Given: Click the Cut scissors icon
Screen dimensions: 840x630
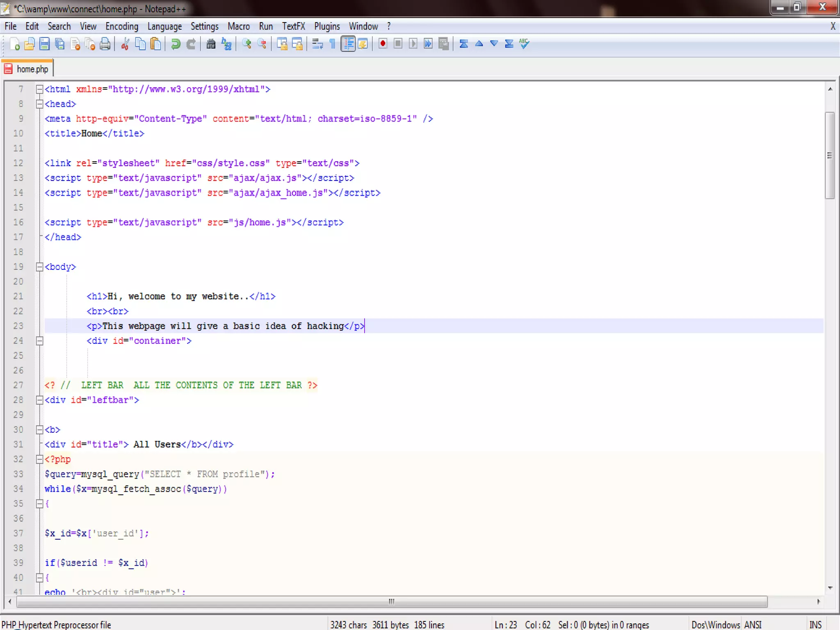Looking at the screenshot, I should point(125,44).
